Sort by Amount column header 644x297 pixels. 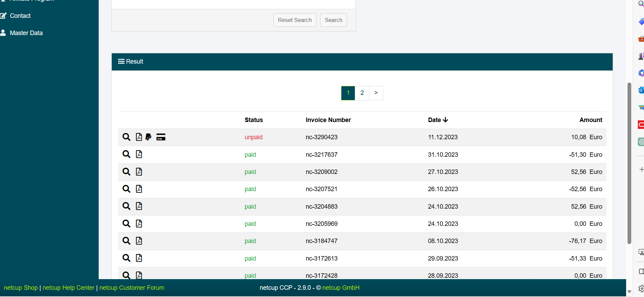tap(591, 120)
